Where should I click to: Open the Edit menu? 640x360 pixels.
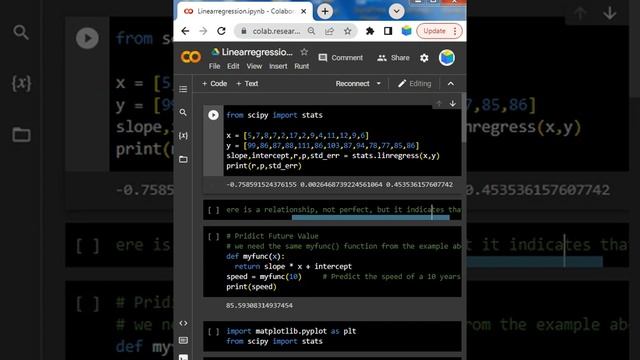point(233,66)
